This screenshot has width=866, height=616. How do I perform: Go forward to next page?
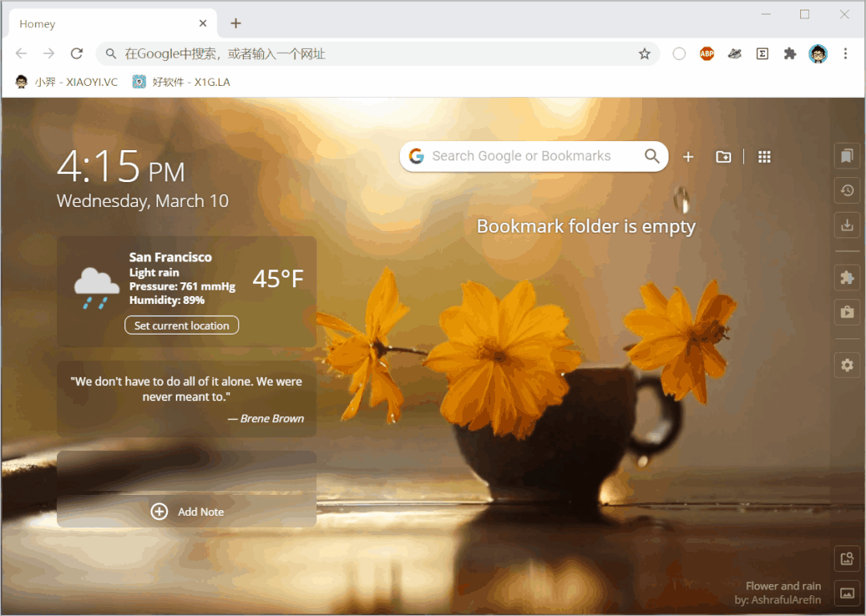(49, 54)
